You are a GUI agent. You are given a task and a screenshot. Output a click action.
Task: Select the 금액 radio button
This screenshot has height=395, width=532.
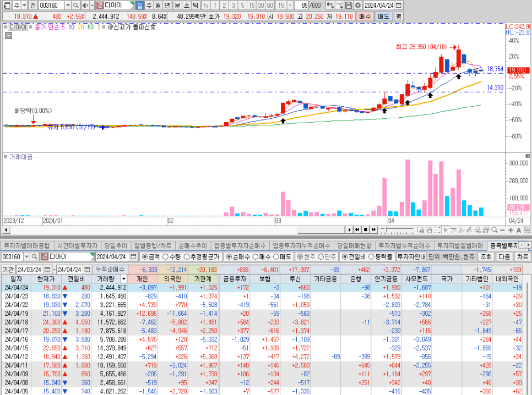click(x=145, y=257)
